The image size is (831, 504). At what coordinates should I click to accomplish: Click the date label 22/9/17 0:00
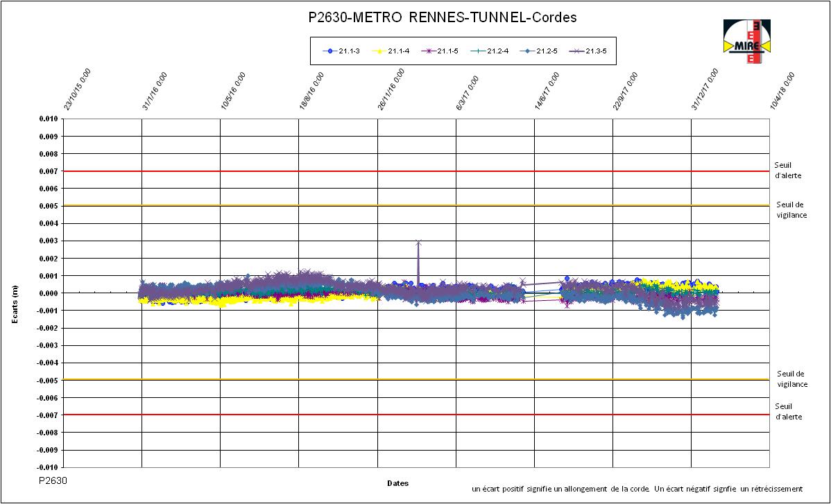[x=626, y=91]
